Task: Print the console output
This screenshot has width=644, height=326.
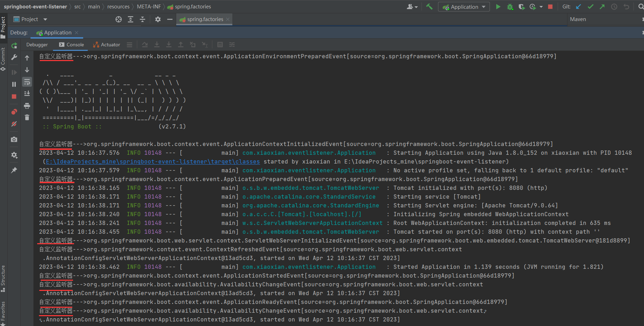Action: tap(27, 106)
